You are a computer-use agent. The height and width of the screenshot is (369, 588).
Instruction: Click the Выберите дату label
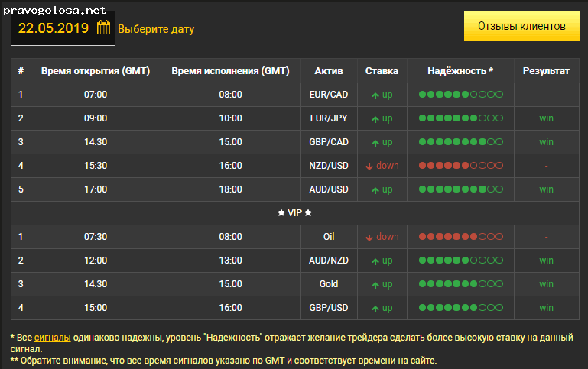(x=156, y=29)
